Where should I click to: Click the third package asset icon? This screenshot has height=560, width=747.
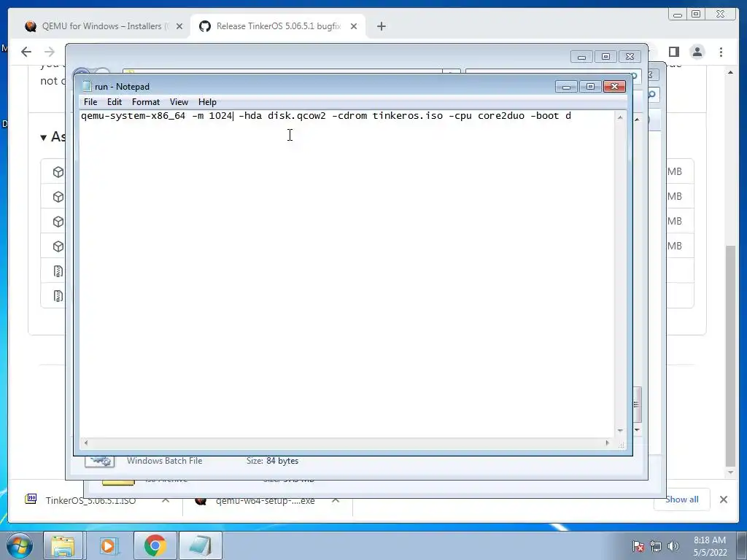pyautogui.click(x=58, y=222)
